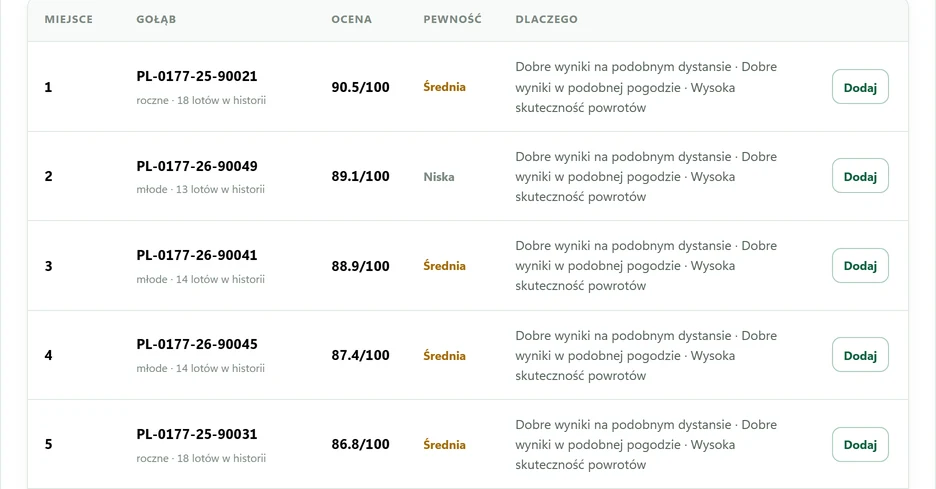Select pigeon ID PL-0177-25-90031
This screenshot has width=936, height=489.
(x=197, y=434)
